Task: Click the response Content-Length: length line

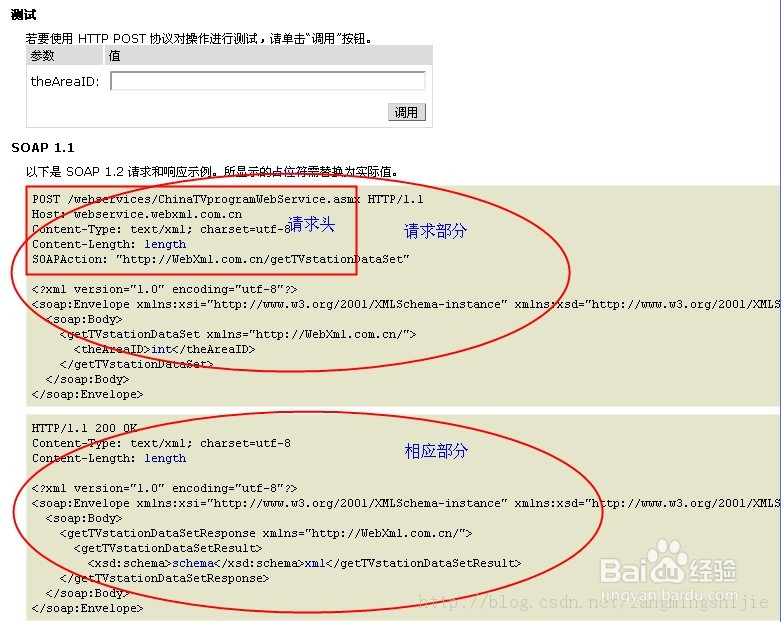Action: (109, 458)
